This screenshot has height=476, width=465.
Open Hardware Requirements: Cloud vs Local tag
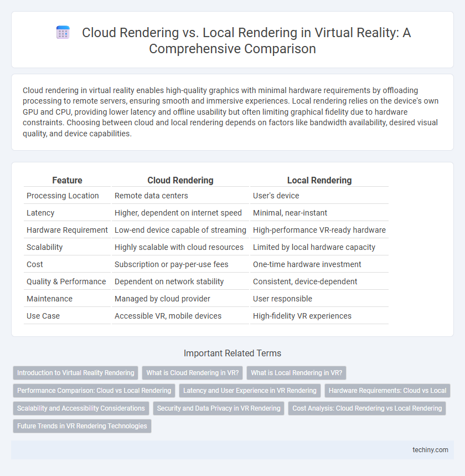point(387,391)
